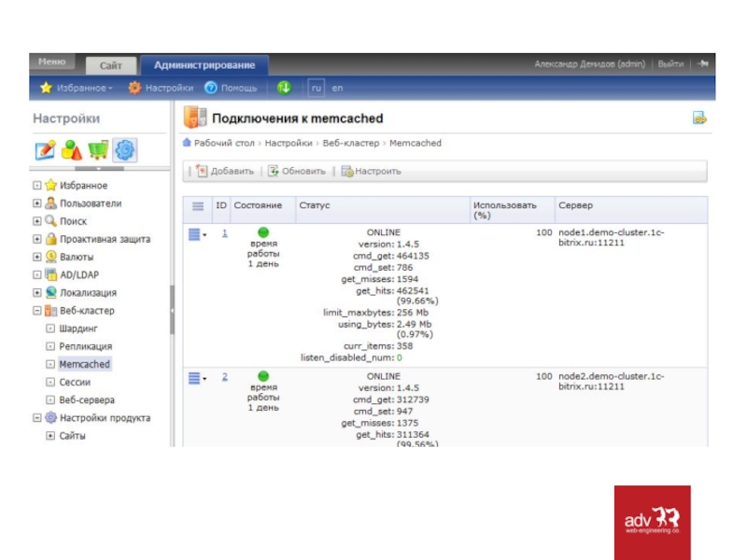This screenshot has width=747, height=560.
Task: Open the Services shapes icon
Action: click(72, 150)
